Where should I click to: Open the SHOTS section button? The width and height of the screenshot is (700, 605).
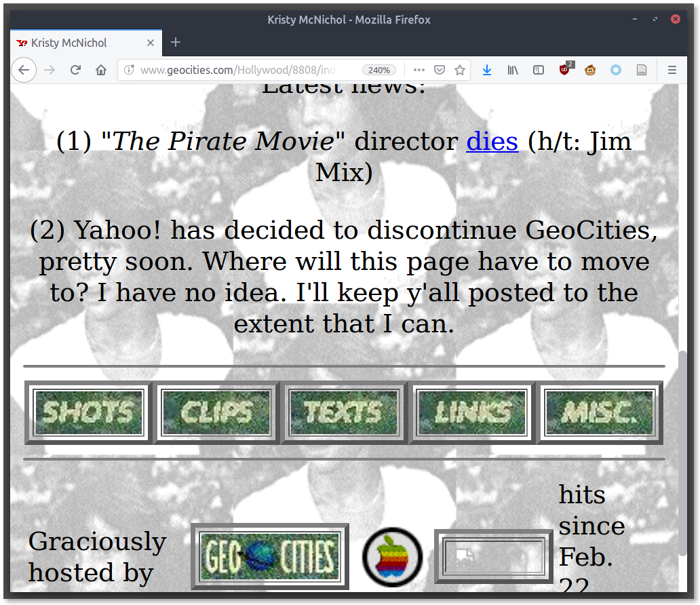[x=88, y=412]
